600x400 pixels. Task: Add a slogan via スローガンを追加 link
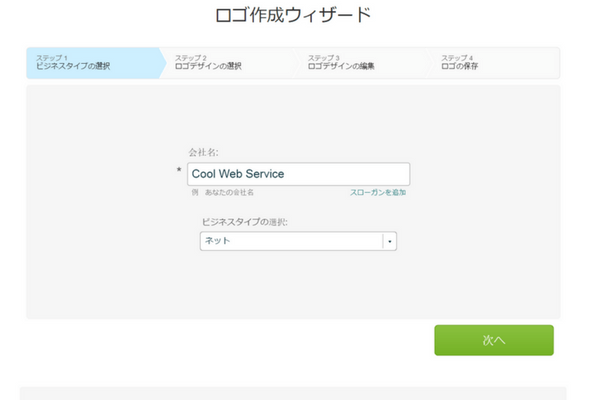pos(378,193)
